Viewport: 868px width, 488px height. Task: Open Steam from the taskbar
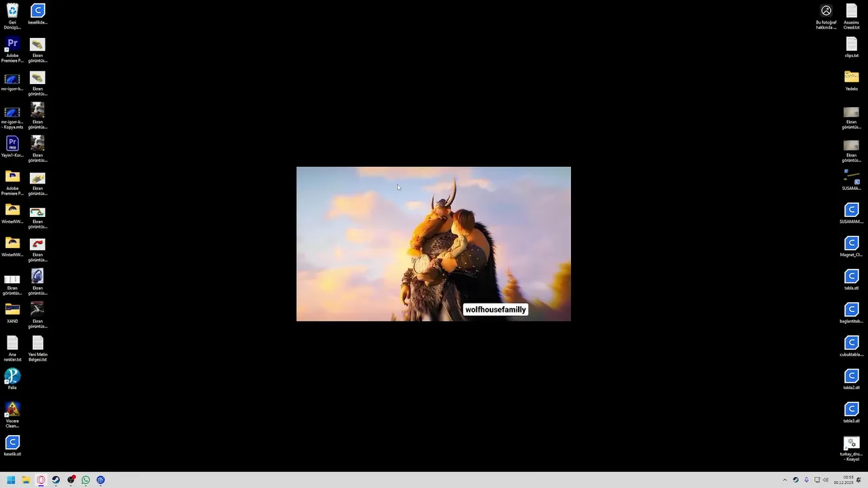56,480
